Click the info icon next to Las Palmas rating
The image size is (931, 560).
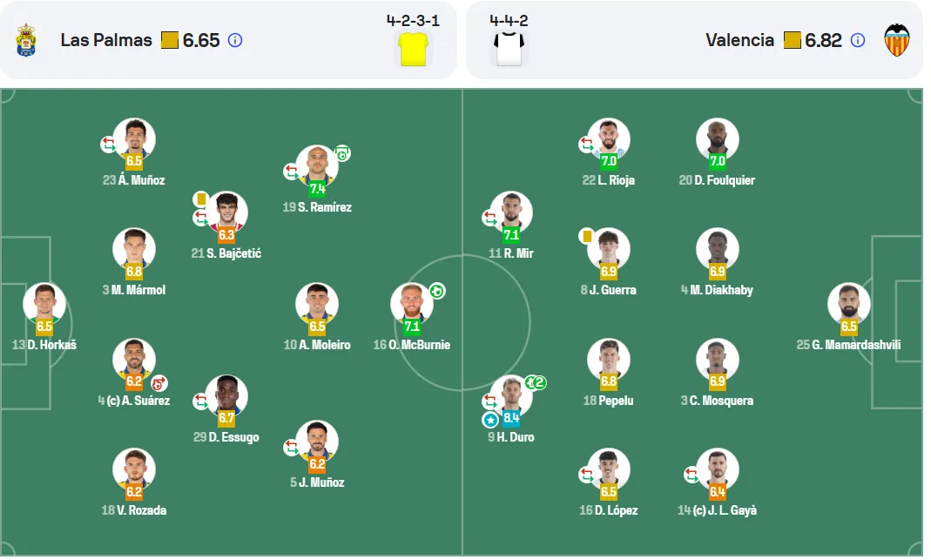(x=236, y=40)
